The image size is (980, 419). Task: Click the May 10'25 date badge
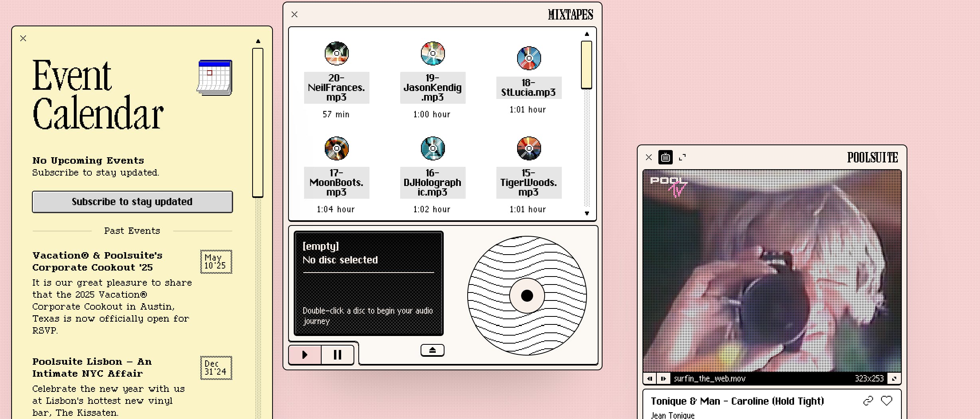(x=216, y=262)
